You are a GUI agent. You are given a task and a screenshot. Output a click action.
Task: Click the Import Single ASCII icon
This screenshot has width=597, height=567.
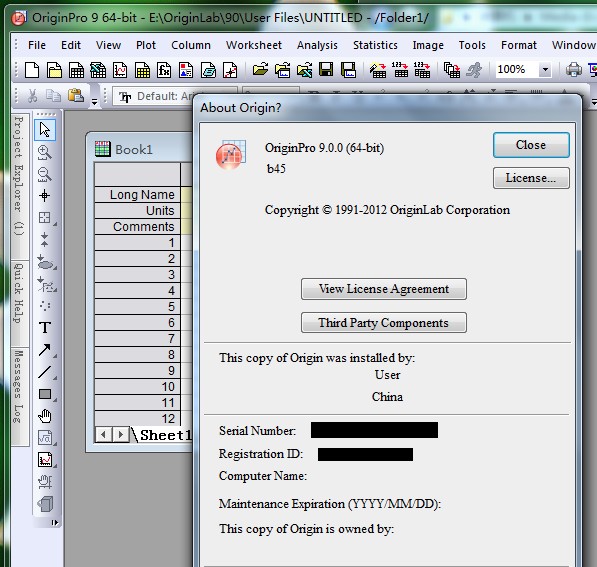[x=400, y=70]
